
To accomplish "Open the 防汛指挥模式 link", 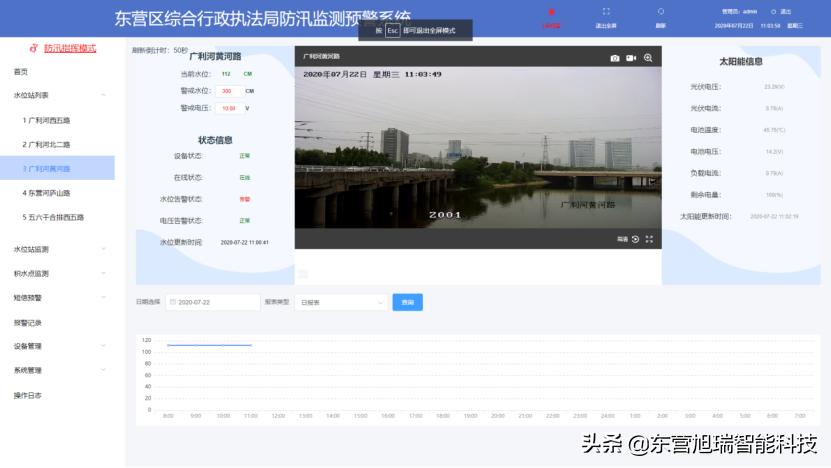I will (x=70, y=48).
